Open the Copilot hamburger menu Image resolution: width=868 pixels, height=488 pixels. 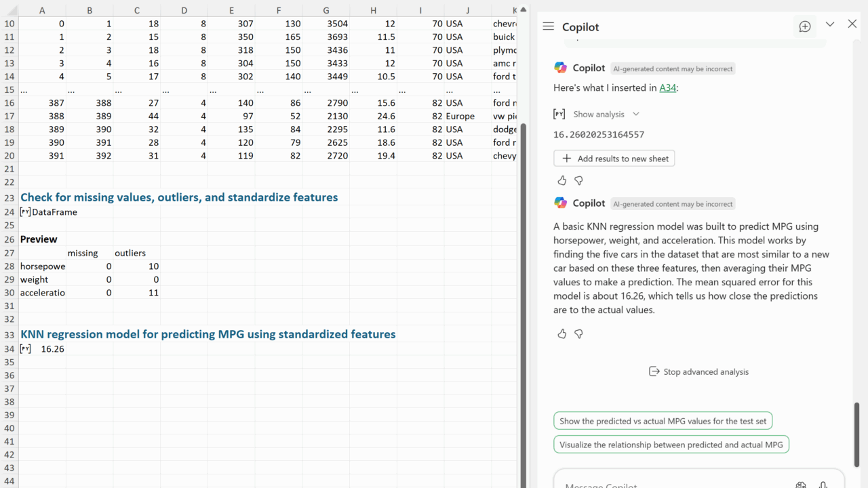coord(549,26)
